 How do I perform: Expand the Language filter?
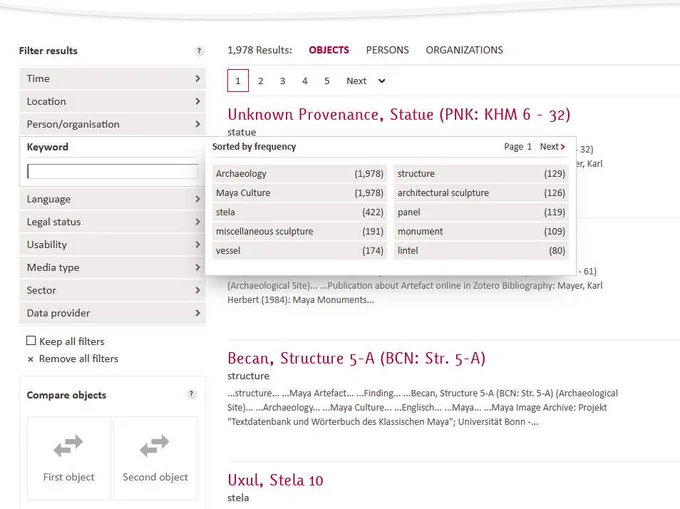point(112,199)
